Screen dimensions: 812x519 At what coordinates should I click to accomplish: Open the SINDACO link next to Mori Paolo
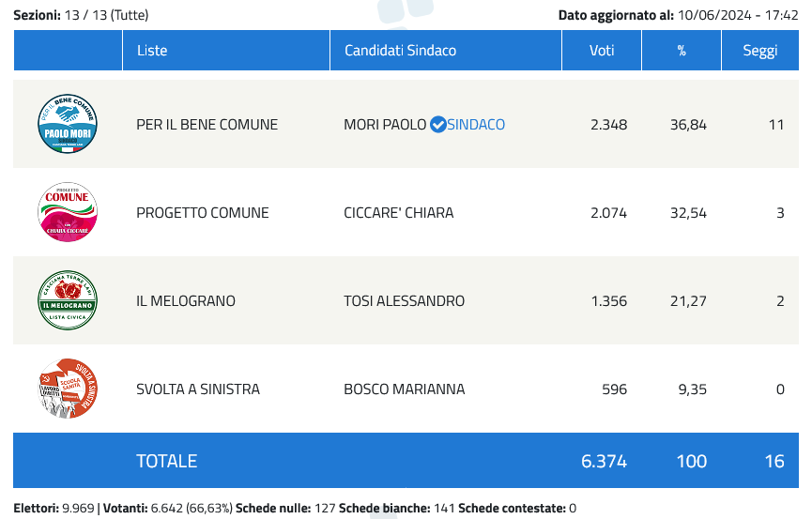476,124
